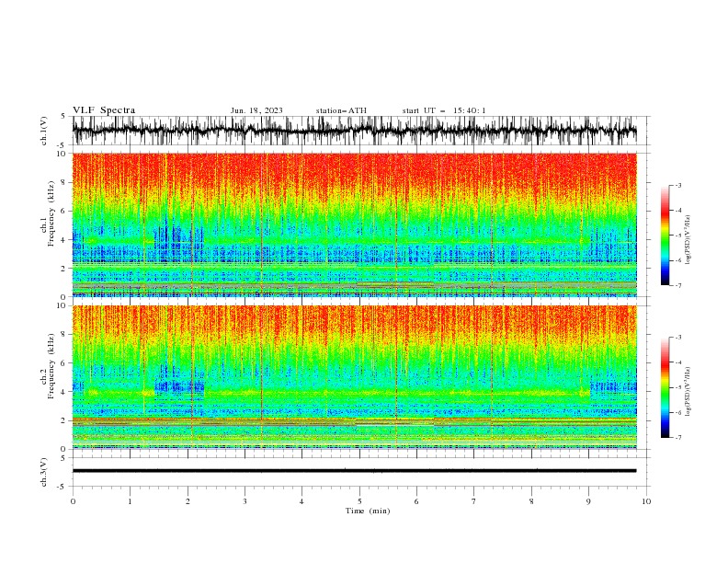Click time axis tick label '2'
Viewport: 728px width, 563px height.
click(188, 501)
